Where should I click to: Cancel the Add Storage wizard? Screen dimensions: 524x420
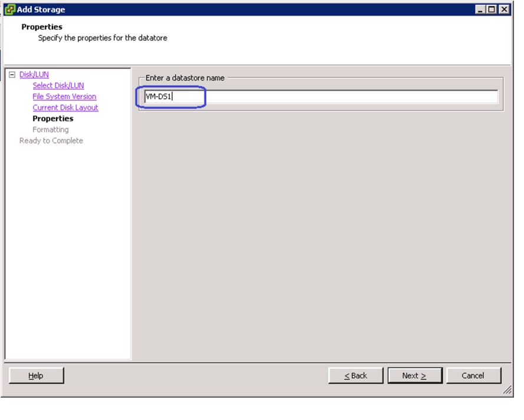pyautogui.click(x=473, y=376)
